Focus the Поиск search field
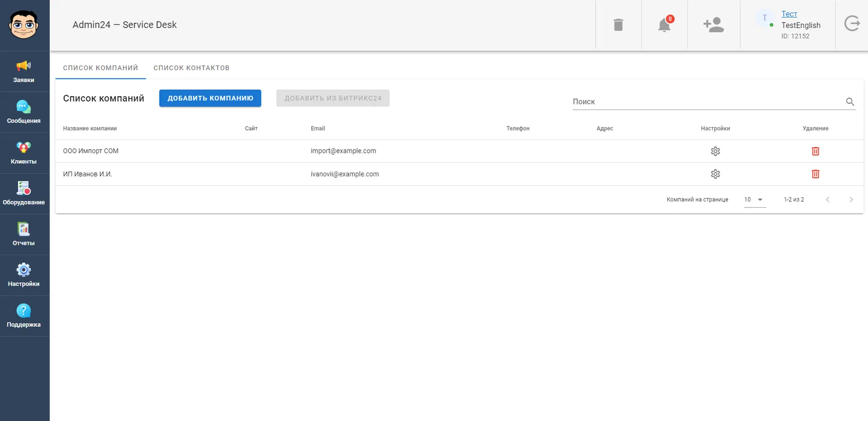The width and height of the screenshot is (868, 421). click(708, 102)
